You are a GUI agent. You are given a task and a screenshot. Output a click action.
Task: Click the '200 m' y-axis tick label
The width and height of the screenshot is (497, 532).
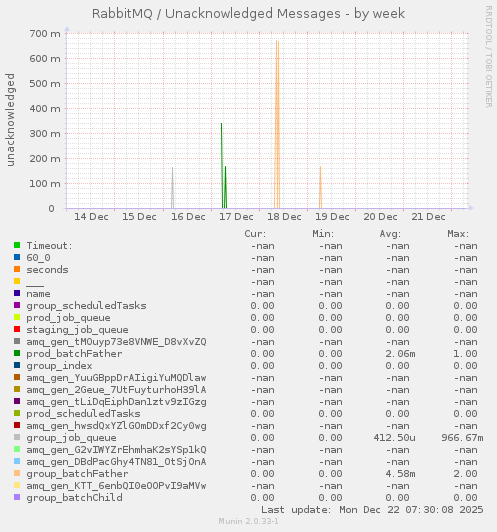coord(45,158)
